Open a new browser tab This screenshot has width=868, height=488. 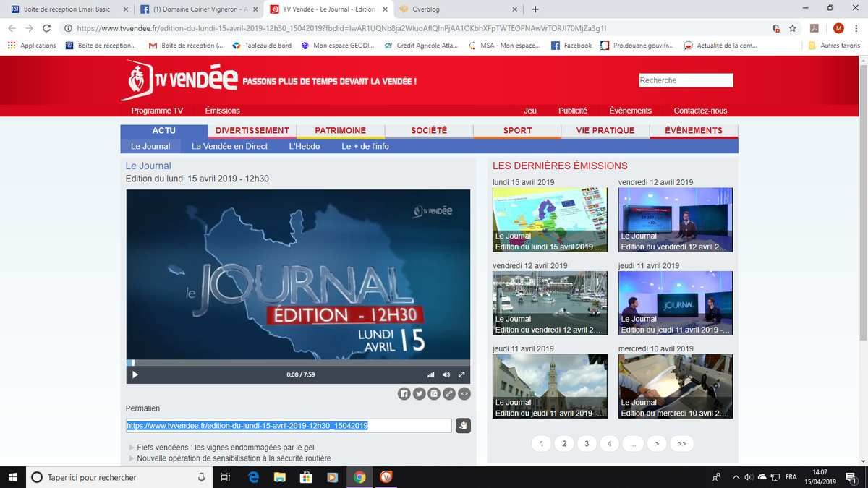click(535, 9)
